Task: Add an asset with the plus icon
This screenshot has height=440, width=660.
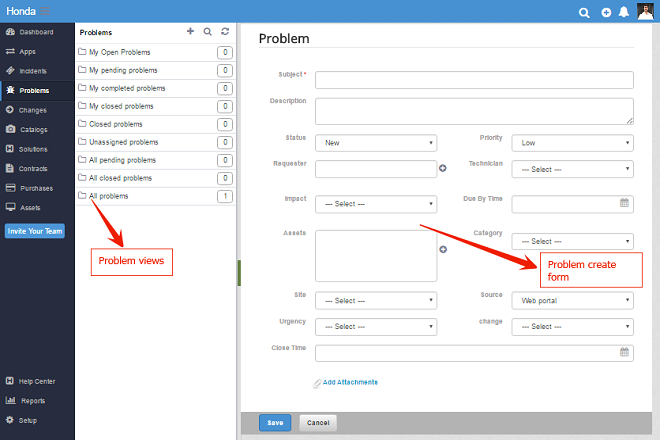Action: coord(443,249)
